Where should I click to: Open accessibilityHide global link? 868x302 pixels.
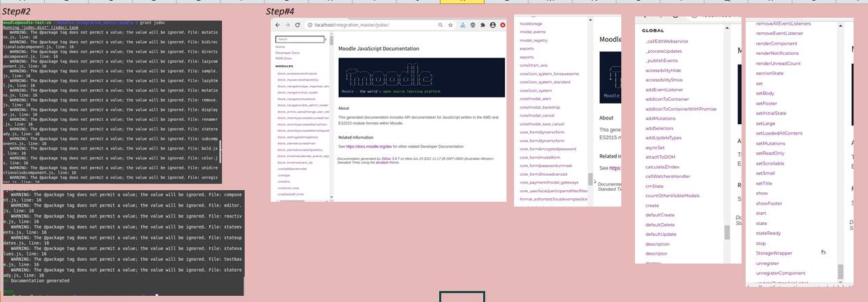[663, 70]
